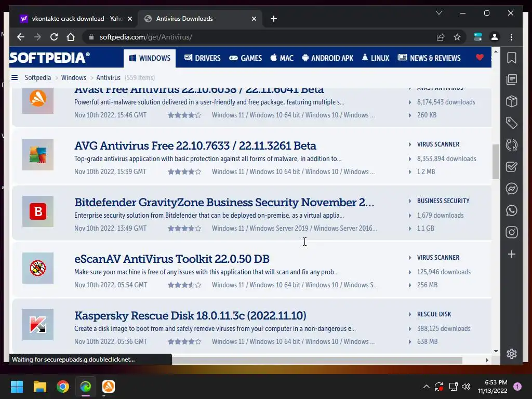Click the vertical scrollbar down arrow
This screenshot has height=399, width=532.
(x=496, y=351)
